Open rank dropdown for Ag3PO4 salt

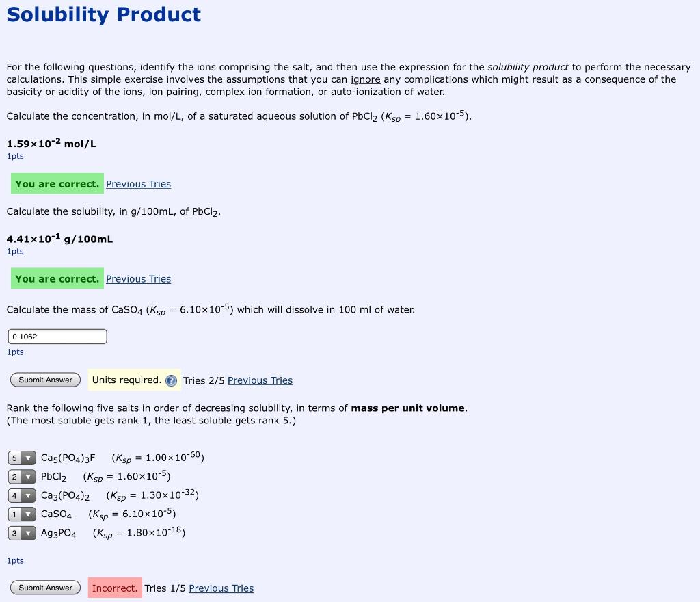[21, 533]
